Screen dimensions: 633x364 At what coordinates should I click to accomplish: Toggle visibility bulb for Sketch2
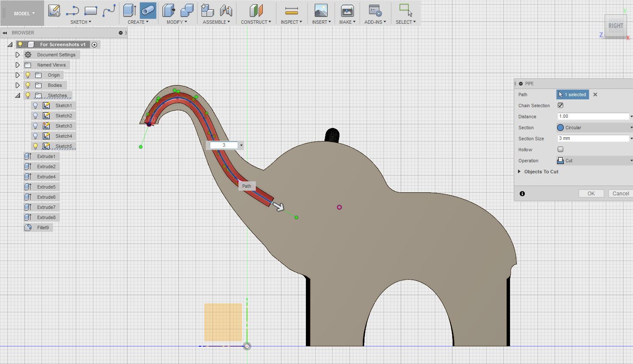coord(36,116)
